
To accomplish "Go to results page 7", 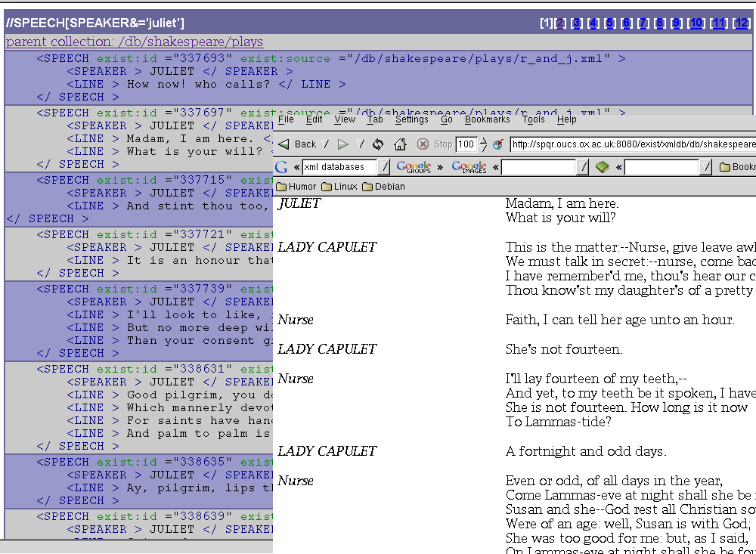I will tap(643, 23).
